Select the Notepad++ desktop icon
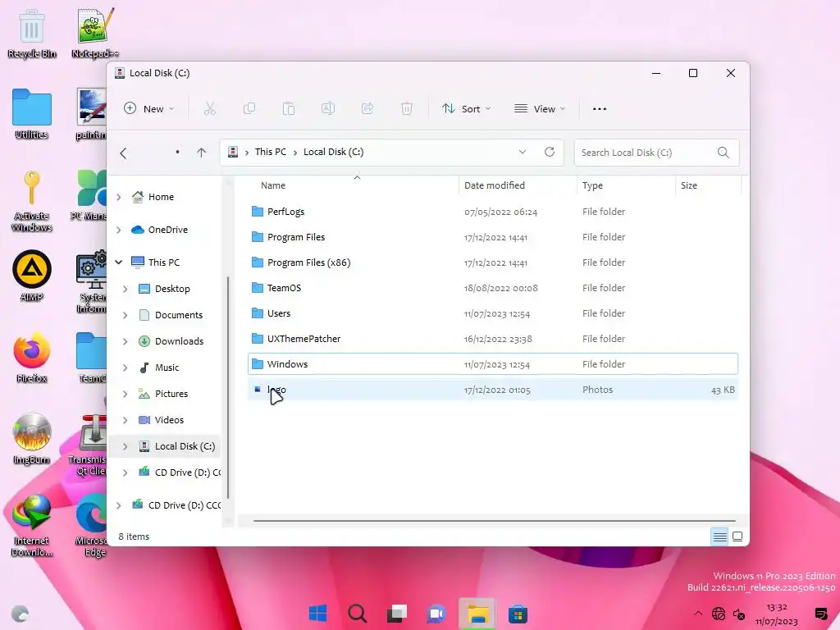840x630 pixels. tap(95, 33)
